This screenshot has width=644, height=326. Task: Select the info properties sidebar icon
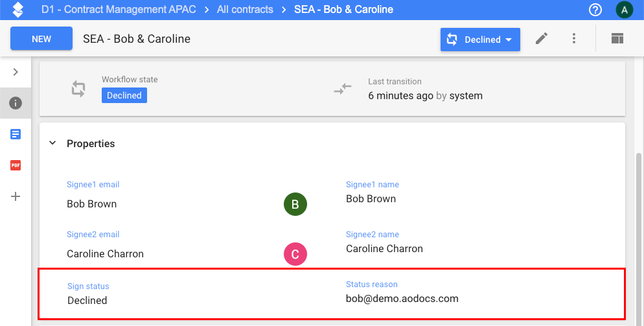(x=16, y=103)
